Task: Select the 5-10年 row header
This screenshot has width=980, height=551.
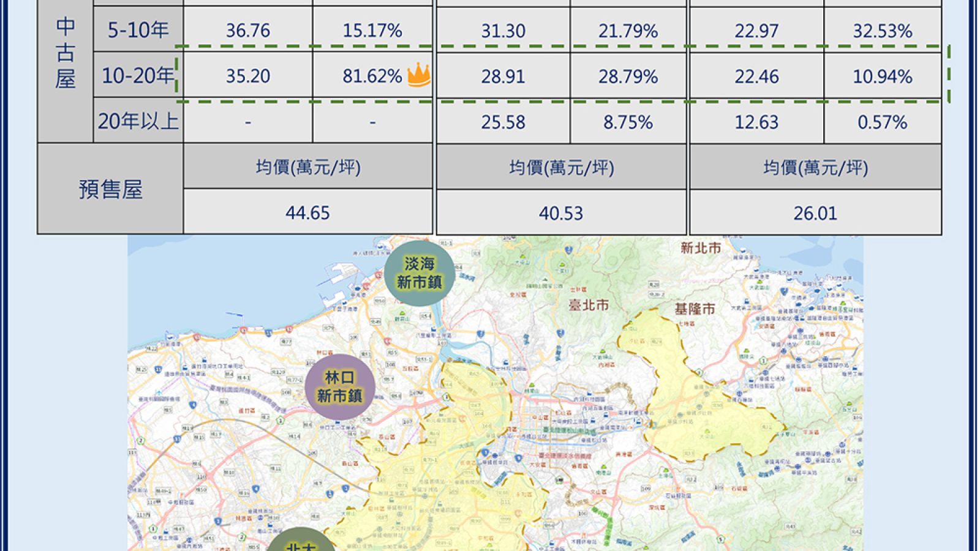Action: pyautogui.click(x=138, y=30)
